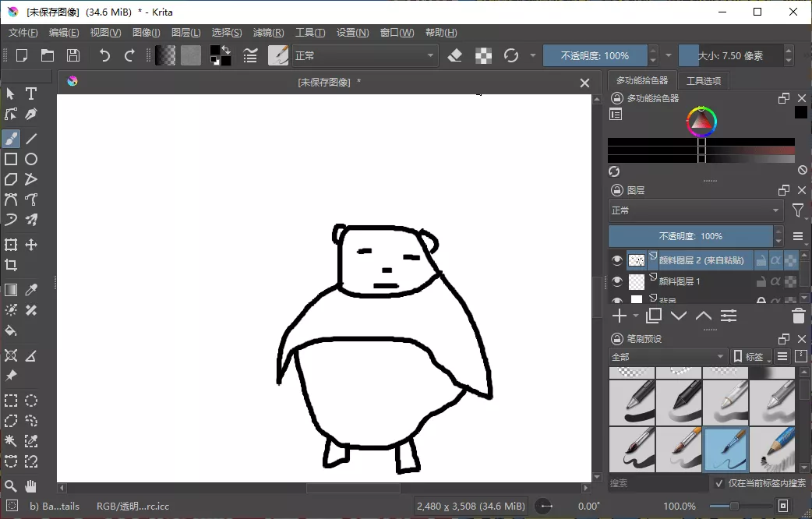The height and width of the screenshot is (519, 812).
Task: Delete the selected layer with the trash icon
Action: (798, 316)
